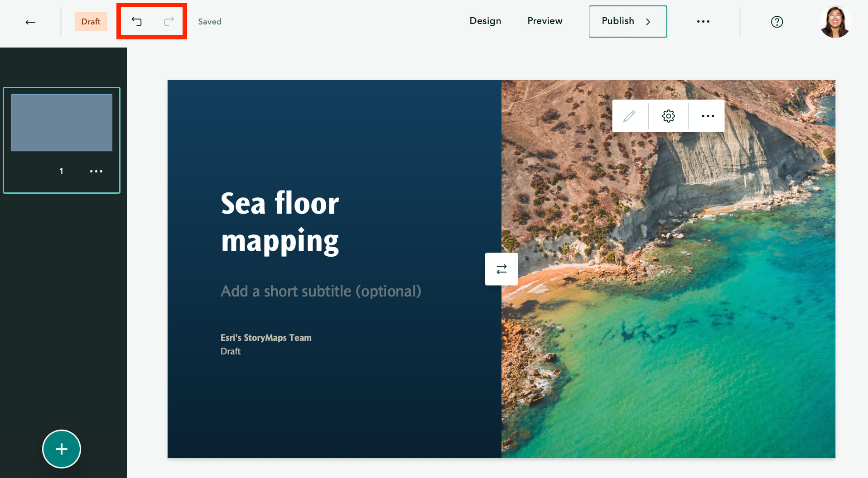The height and width of the screenshot is (478, 868).
Task: Click the 'Esri's StoryMaps Team' byline
Action: coord(266,338)
